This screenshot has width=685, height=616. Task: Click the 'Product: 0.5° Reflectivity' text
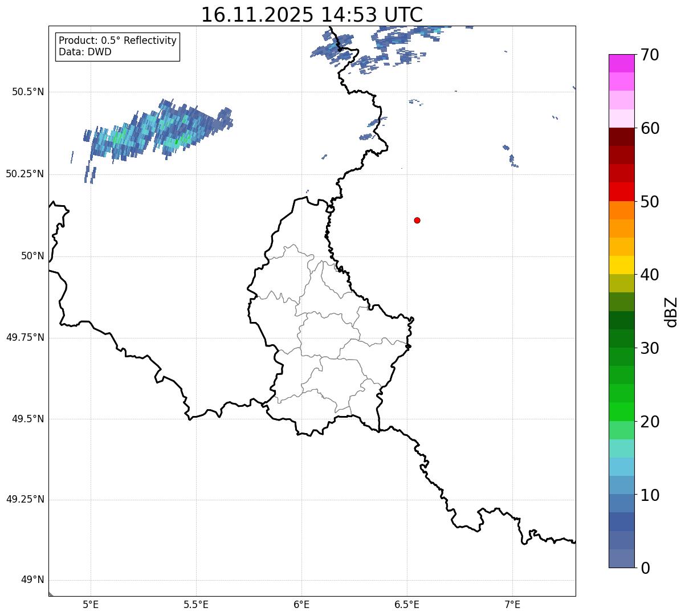[117, 41]
